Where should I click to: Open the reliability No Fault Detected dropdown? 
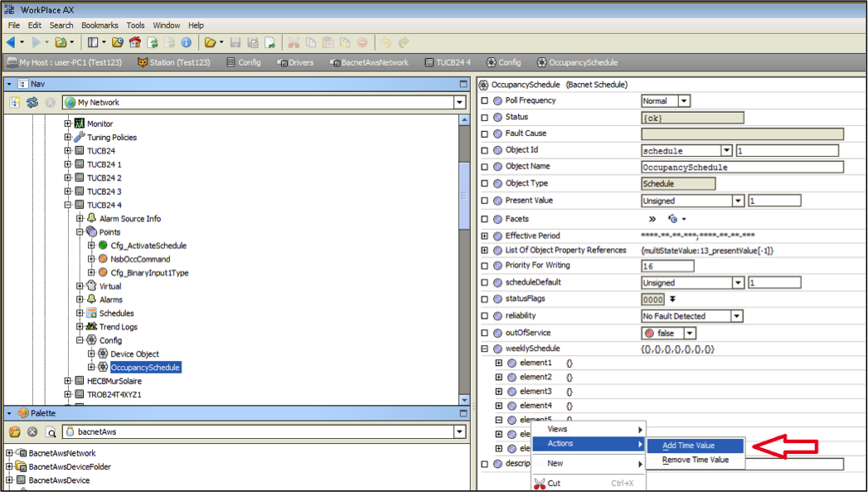coord(737,316)
